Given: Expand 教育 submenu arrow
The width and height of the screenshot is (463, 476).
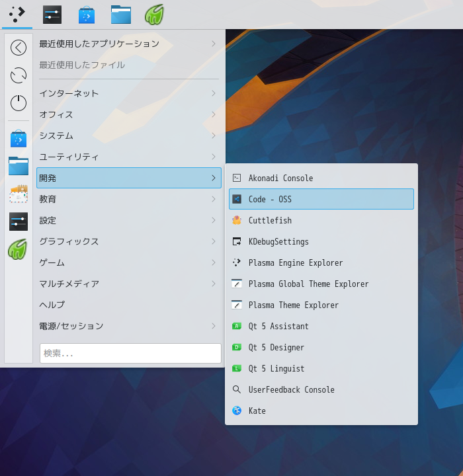Looking at the screenshot, I should (x=214, y=199).
